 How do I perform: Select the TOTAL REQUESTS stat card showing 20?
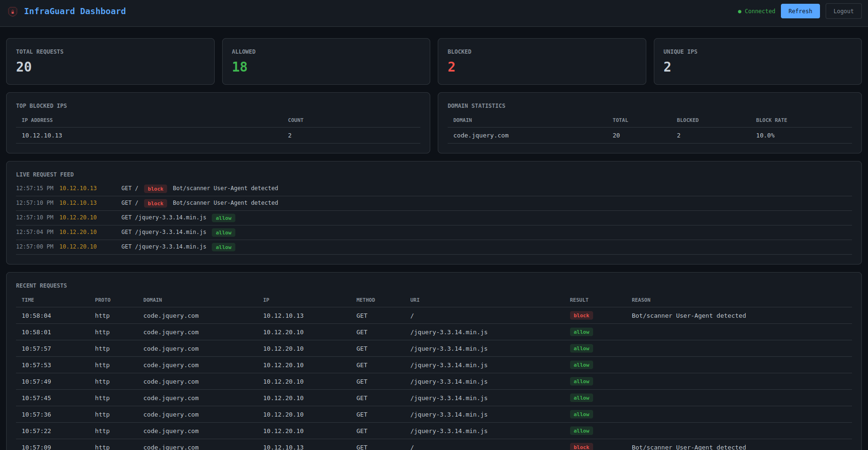[110, 61]
